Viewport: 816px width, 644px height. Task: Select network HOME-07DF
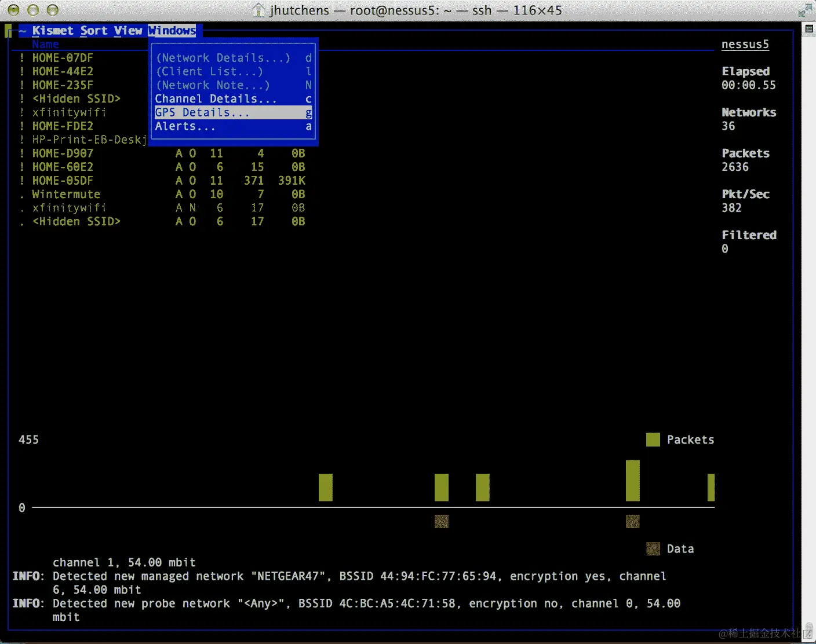coord(63,58)
